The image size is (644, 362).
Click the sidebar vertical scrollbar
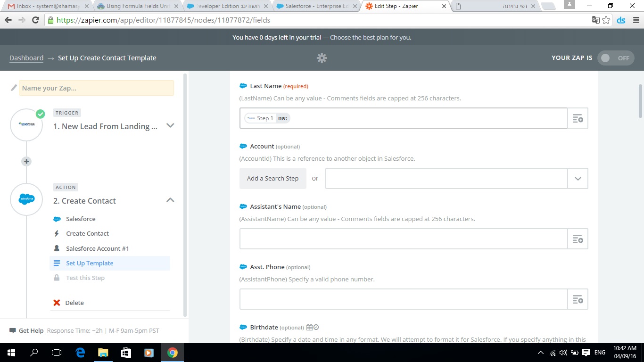[185, 195]
